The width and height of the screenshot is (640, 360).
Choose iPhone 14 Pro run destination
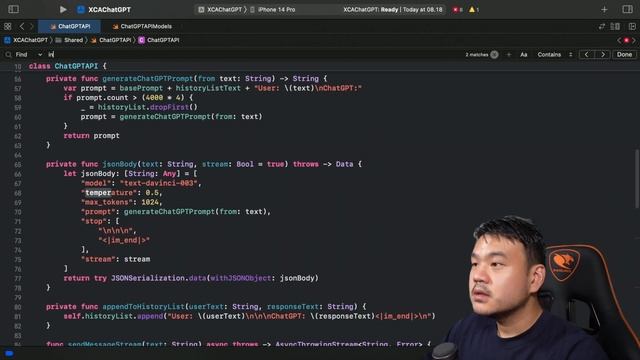click(x=273, y=9)
